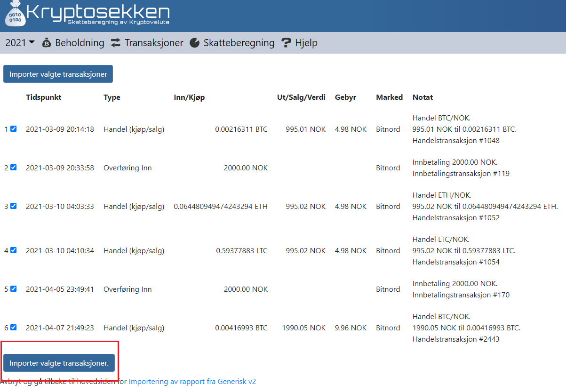Click timestamp 2021-04-07 21:49:23
Viewport: 566px width, 392px height.
[x=60, y=328]
